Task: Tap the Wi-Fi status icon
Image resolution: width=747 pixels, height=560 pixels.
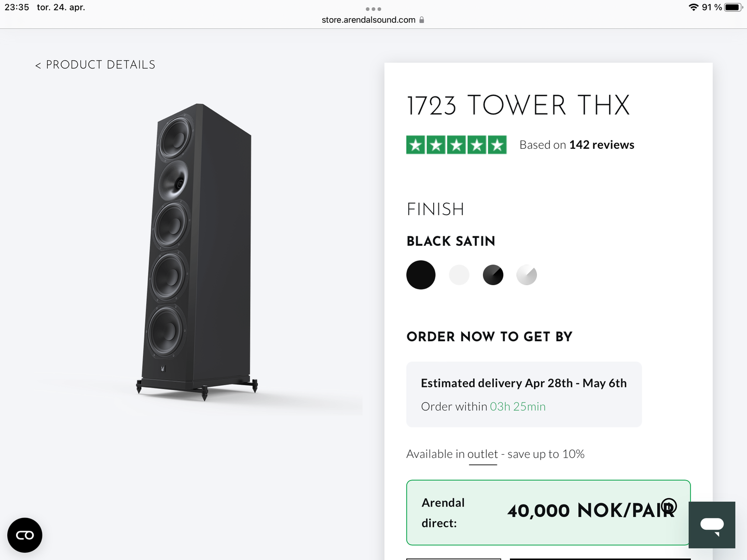Action: [x=694, y=7]
